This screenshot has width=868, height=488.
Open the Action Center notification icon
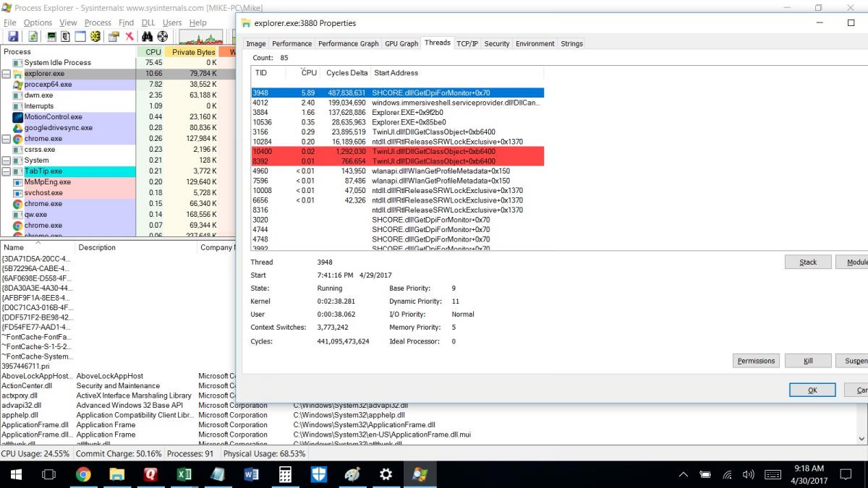846,475
